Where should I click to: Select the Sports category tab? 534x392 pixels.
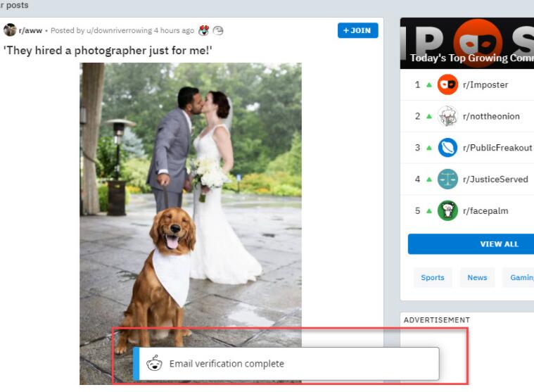click(x=432, y=277)
